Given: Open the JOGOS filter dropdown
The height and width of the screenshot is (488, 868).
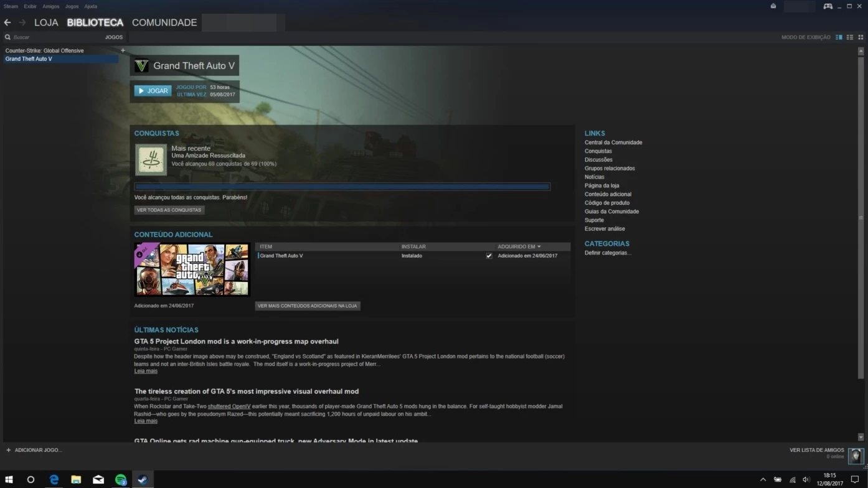Looking at the screenshot, I should point(114,37).
